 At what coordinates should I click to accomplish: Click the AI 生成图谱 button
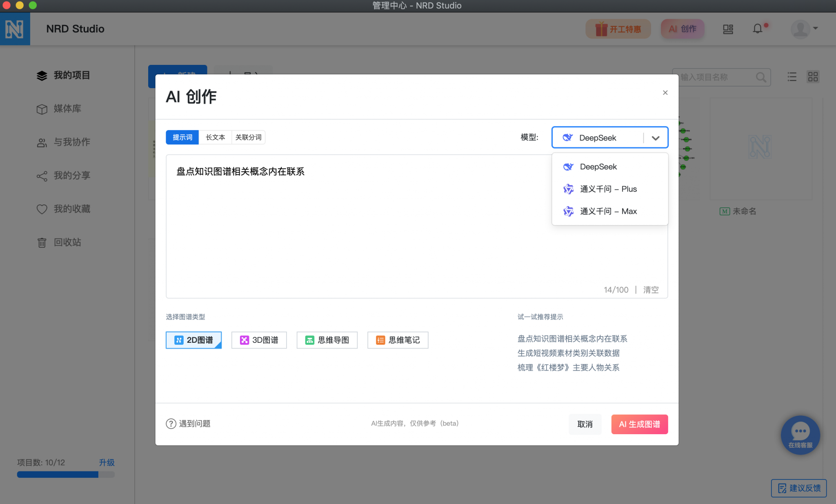(639, 424)
